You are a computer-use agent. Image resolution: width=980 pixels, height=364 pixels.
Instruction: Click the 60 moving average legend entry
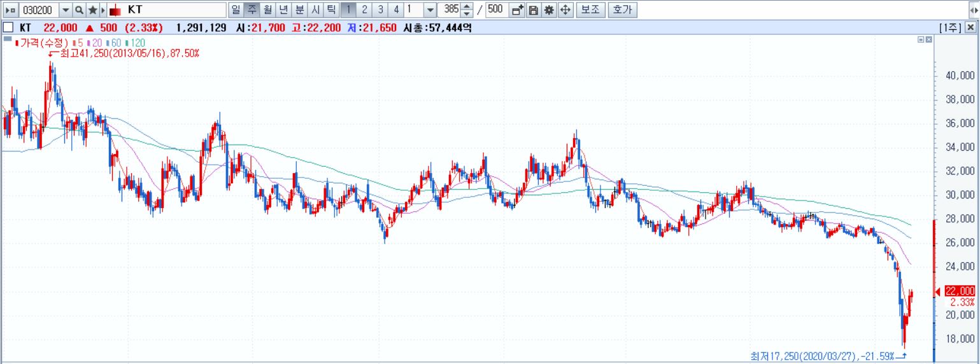(114, 43)
